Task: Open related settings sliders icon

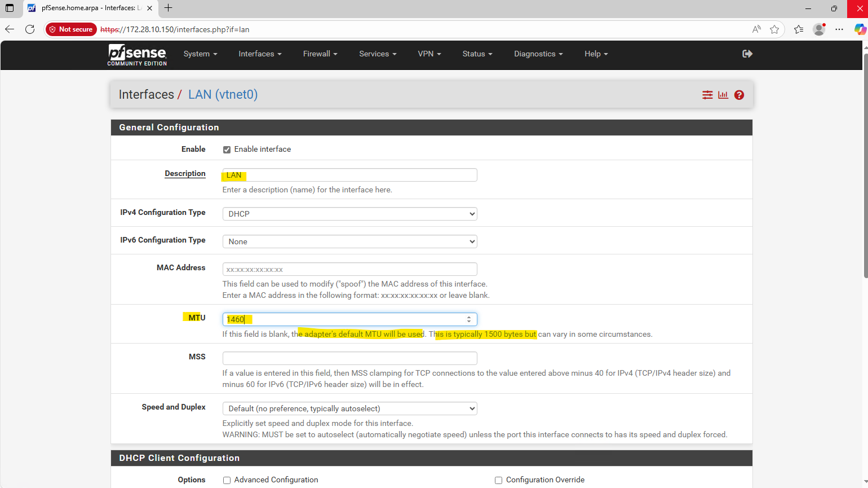Action: (707, 95)
